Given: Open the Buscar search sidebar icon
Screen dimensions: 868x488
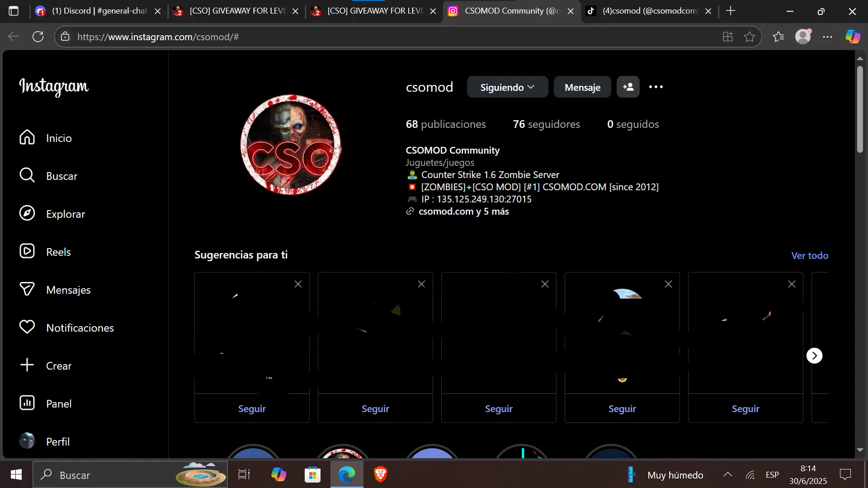Looking at the screenshot, I should tap(27, 175).
